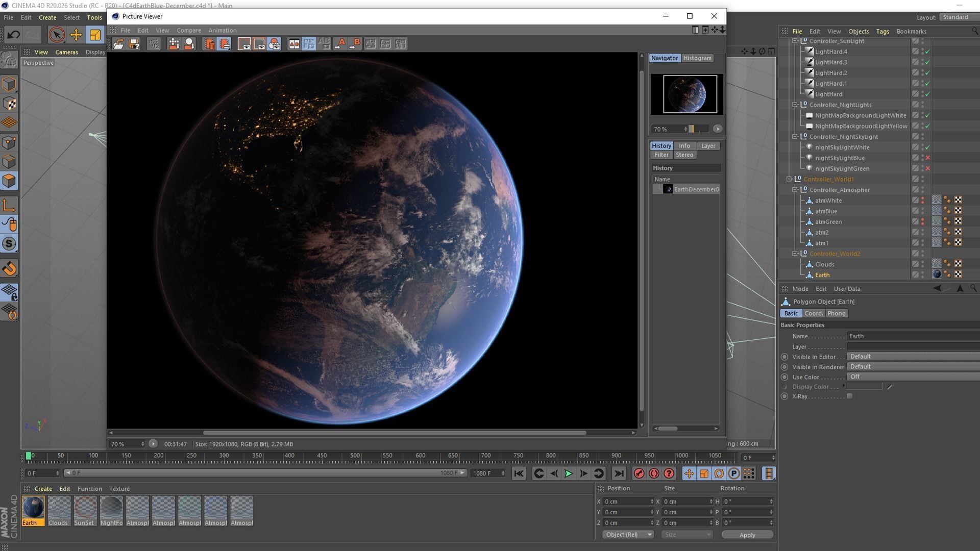Image resolution: width=980 pixels, height=551 pixels.
Task: Go to end of timeline
Action: (x=619, y=473)
